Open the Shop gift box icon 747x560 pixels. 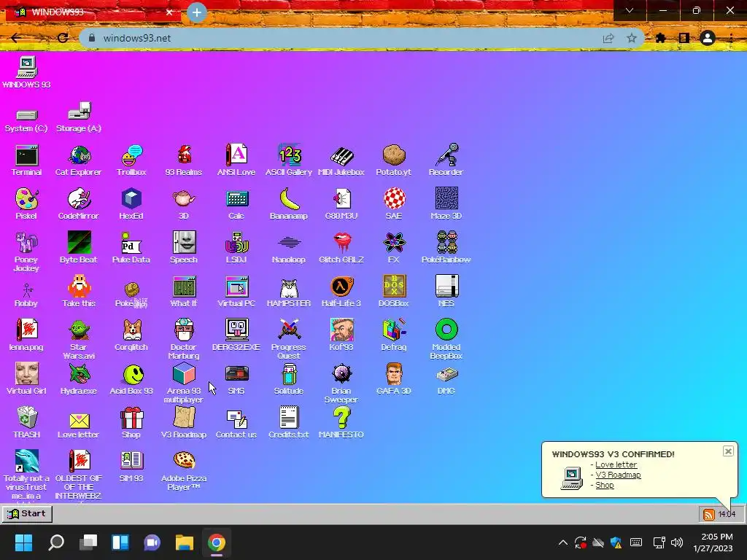click(131, 423)
